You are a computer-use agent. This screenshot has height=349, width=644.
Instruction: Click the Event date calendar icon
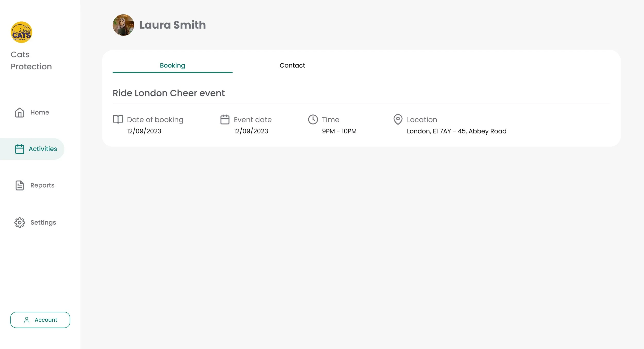[x=225, y=120]
